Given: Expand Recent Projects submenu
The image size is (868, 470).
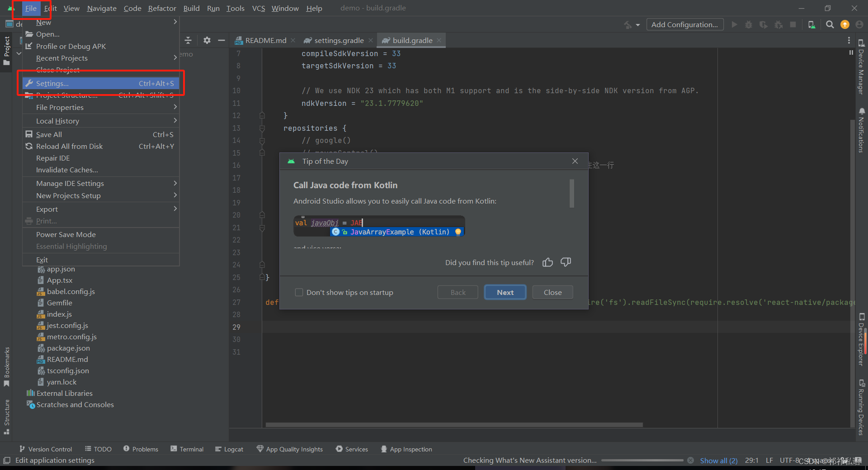Looking at the screenshot, I should coord(175,57).
